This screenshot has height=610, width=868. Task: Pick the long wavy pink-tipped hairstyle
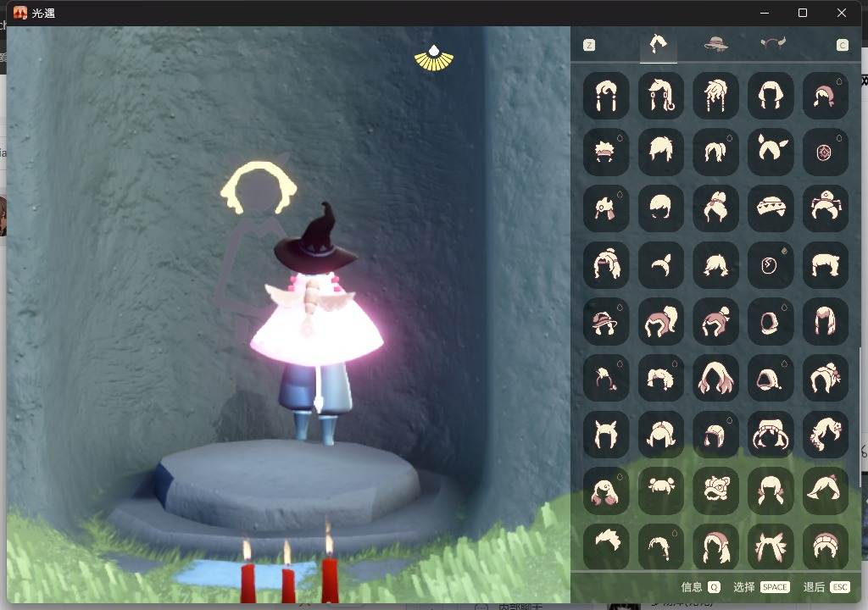coord(715,378)
